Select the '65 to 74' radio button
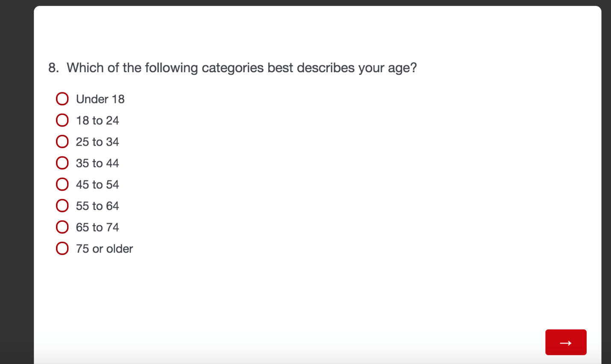The height and width of the screenshot is (364, 611). pyautogui.click(x=62, y=227)
